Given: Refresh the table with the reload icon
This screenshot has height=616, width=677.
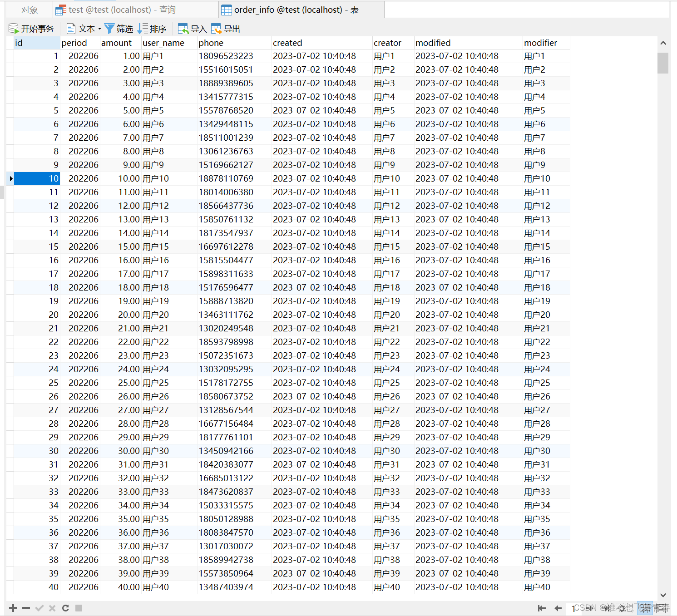Looking at the screenshot, I should 65,608.
